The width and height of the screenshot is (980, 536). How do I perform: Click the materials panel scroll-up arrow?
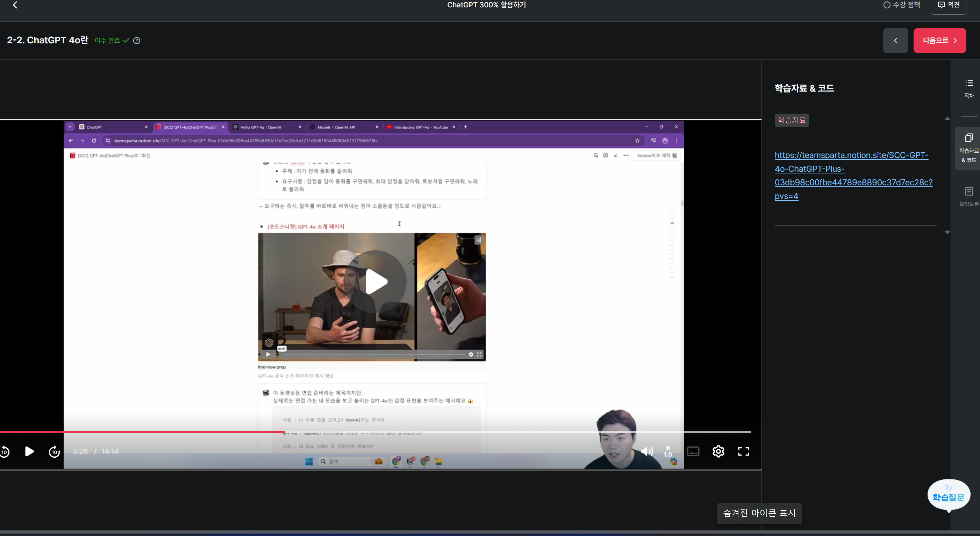click(x=947, y=119)
